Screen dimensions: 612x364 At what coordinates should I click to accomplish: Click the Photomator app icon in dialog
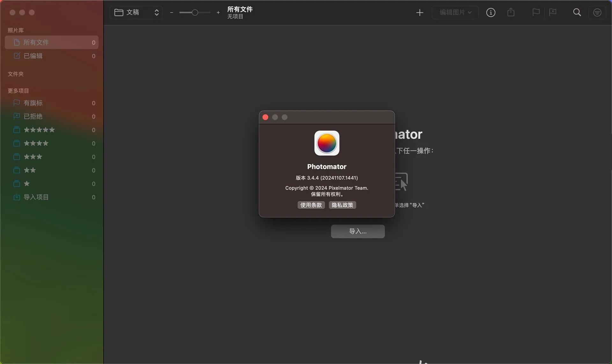327,143
